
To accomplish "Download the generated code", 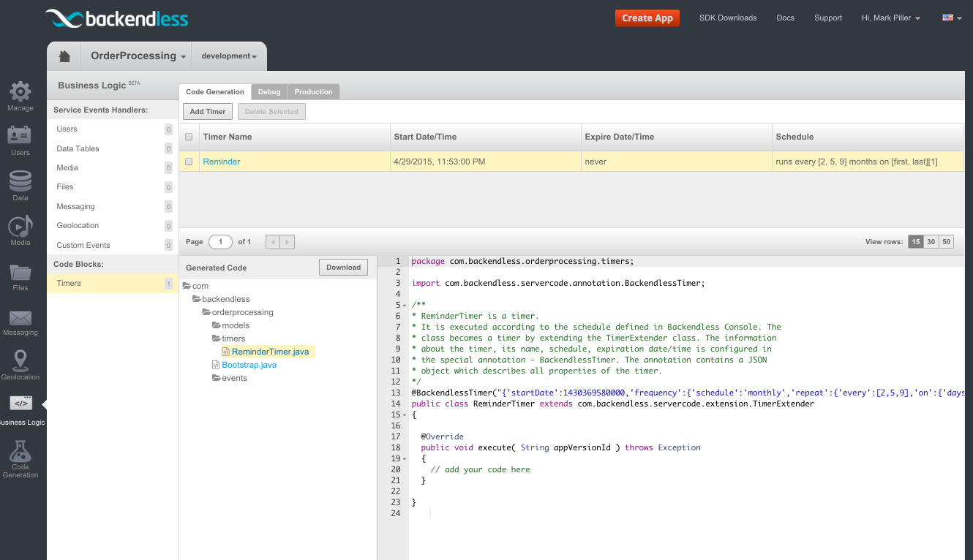I will click(x=344, y=268).
